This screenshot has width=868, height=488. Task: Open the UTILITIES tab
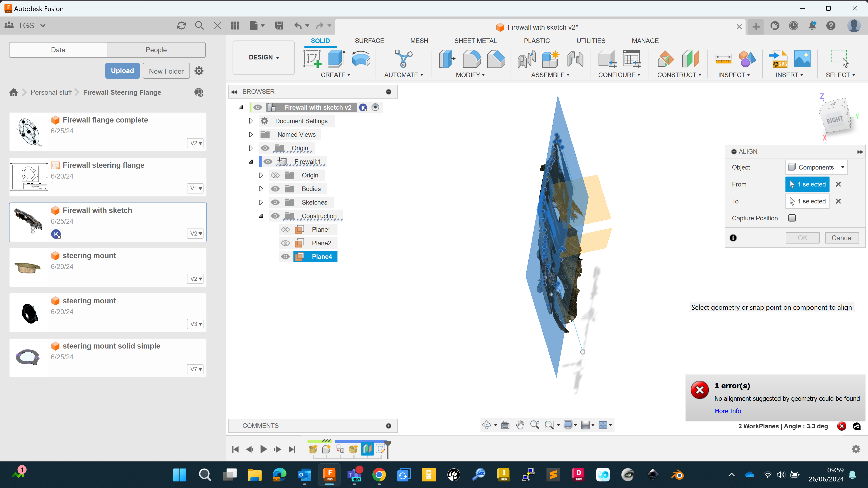click(591, 41)
